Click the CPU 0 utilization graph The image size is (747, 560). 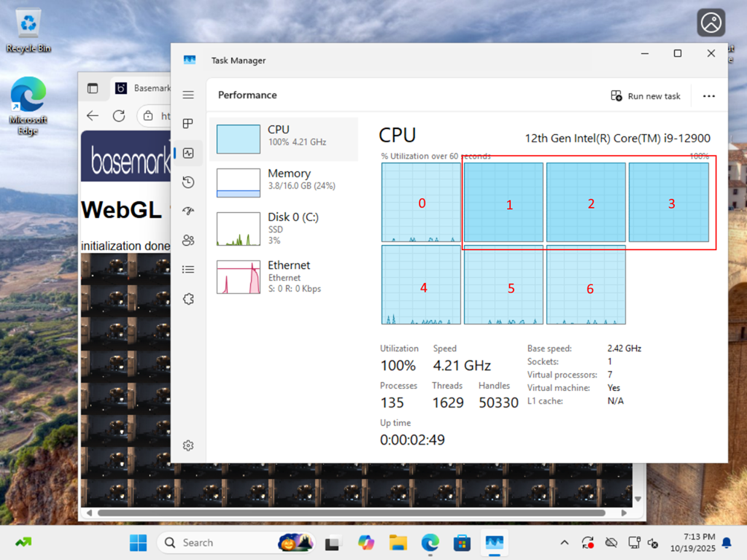pos(421,202)
